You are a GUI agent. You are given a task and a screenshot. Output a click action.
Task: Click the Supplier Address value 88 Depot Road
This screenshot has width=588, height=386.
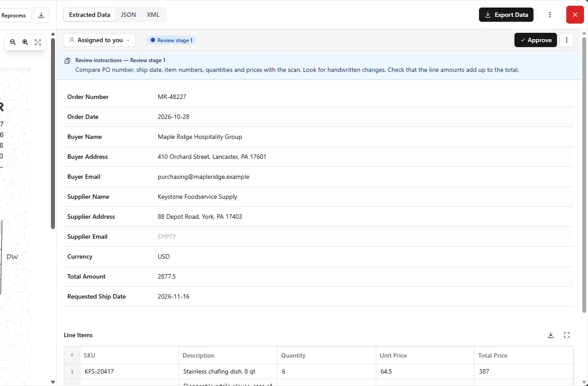pos(200,217)
